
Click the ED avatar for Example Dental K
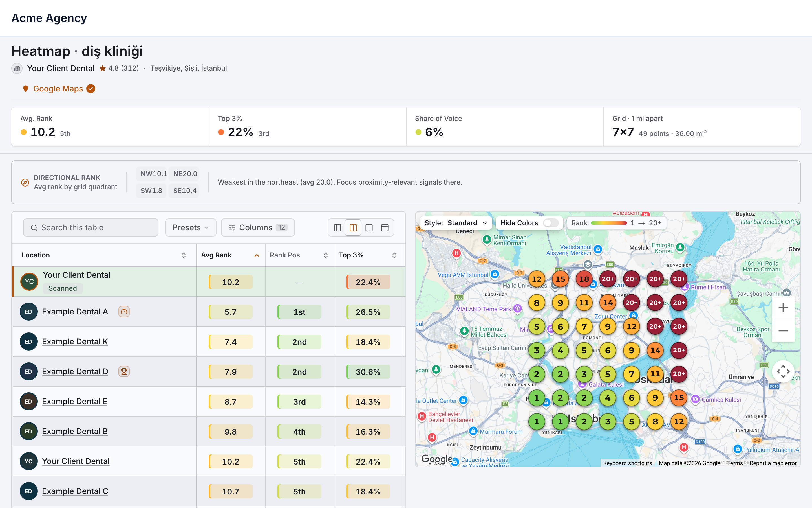point(28,342)
